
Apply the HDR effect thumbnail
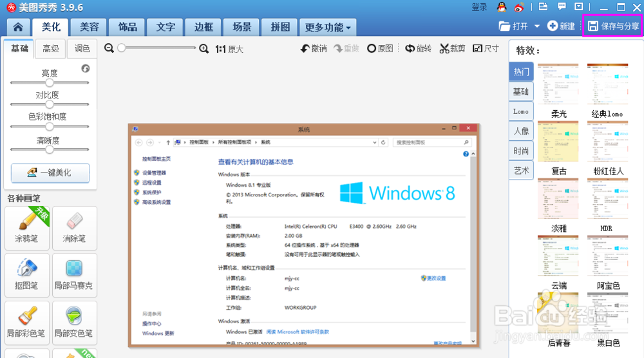point(607,198)
